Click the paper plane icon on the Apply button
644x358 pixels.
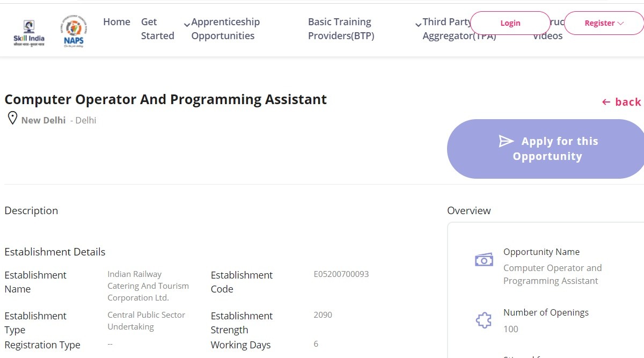tap(506, 141)
